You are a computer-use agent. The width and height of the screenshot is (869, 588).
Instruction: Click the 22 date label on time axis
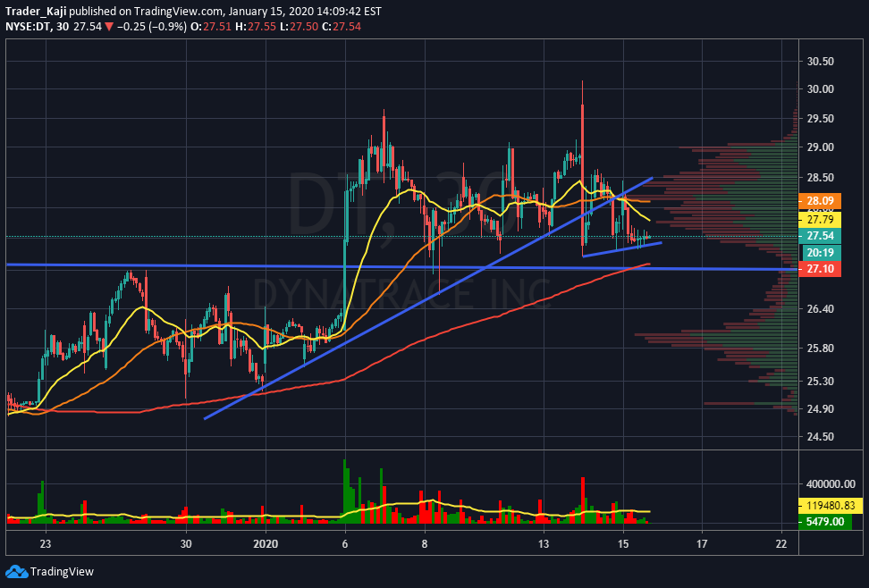click(x=780, y=543)
